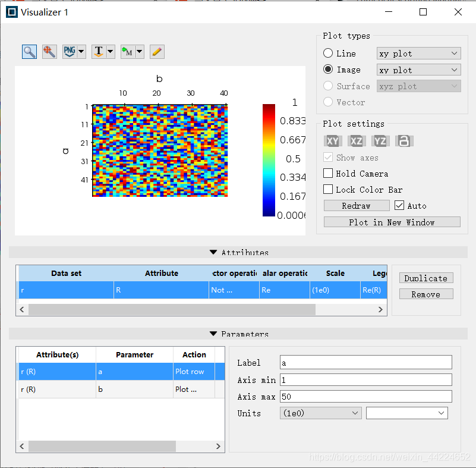
Task: Click the attributes table horizontal scrollbar
Action: (x=172, y=309)
